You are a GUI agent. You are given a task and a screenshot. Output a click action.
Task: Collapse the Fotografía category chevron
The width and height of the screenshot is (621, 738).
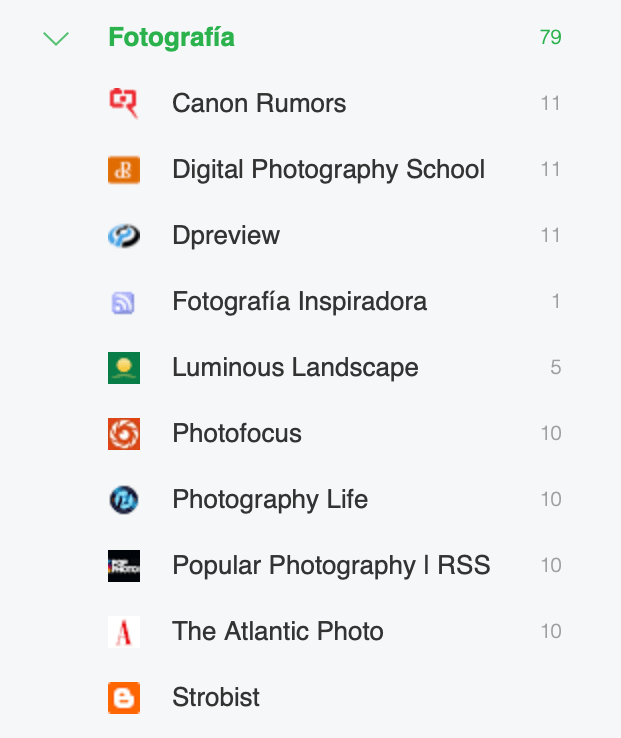[x=57, y=39]
